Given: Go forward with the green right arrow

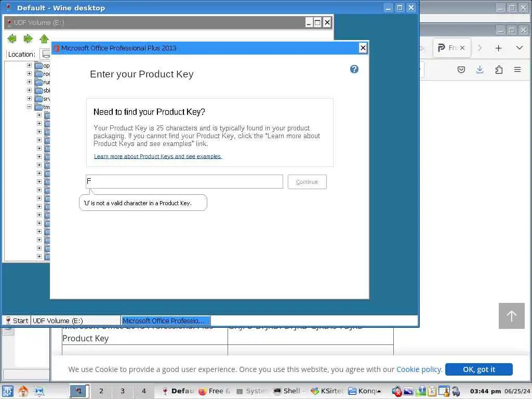Looking at the screenshot, I should [28, 38].
